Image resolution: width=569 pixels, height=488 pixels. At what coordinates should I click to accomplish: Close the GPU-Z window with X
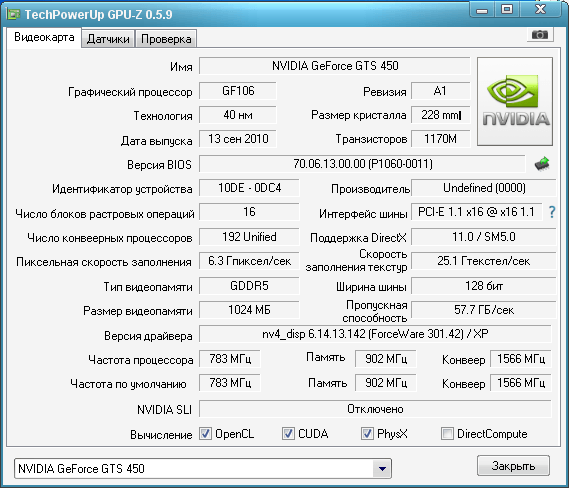(x=540, y=10)
